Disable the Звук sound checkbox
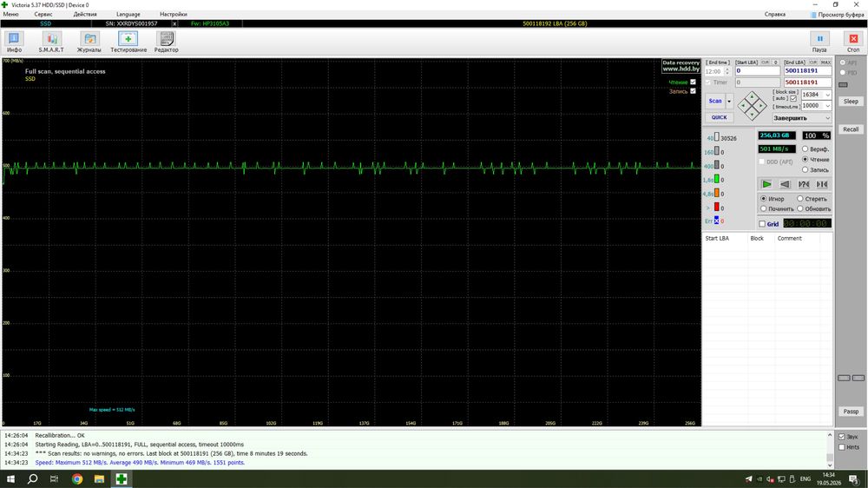The height and width of the screenshot is (488, 868). 841,437
